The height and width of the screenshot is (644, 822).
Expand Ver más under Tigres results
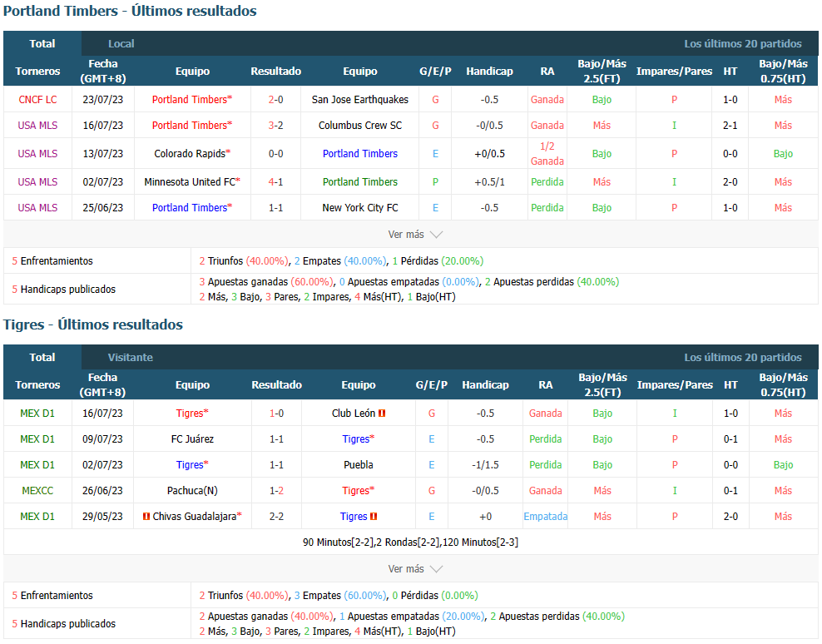click(x=415, y=569)
